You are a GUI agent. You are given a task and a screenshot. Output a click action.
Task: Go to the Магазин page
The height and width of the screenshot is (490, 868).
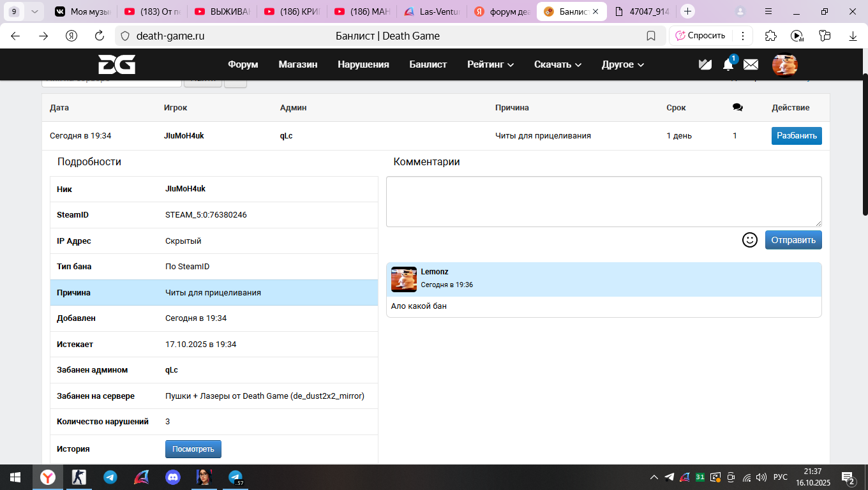pos(297,64)
